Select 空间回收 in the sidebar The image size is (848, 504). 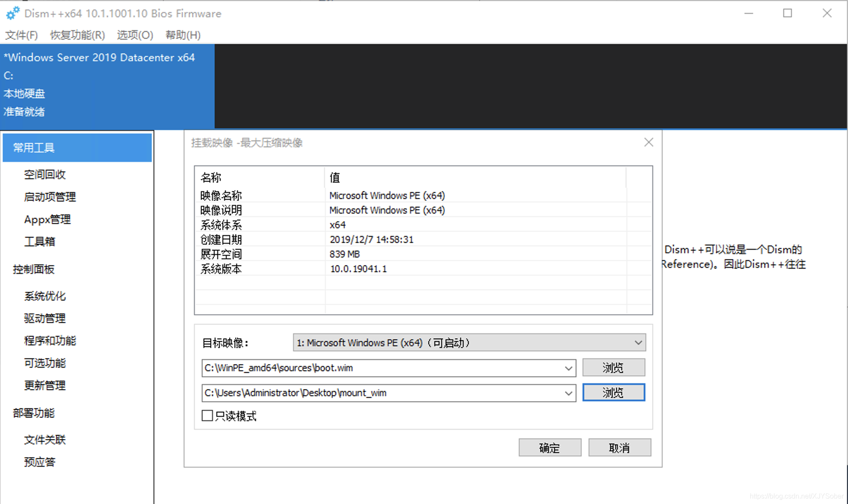pyautogui.click(x=45, y=174)
